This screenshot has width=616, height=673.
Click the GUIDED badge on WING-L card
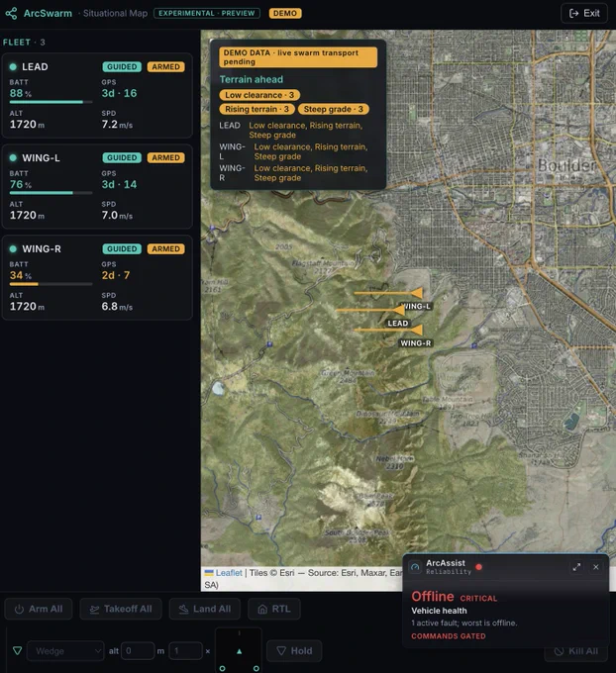click(122, 158)
